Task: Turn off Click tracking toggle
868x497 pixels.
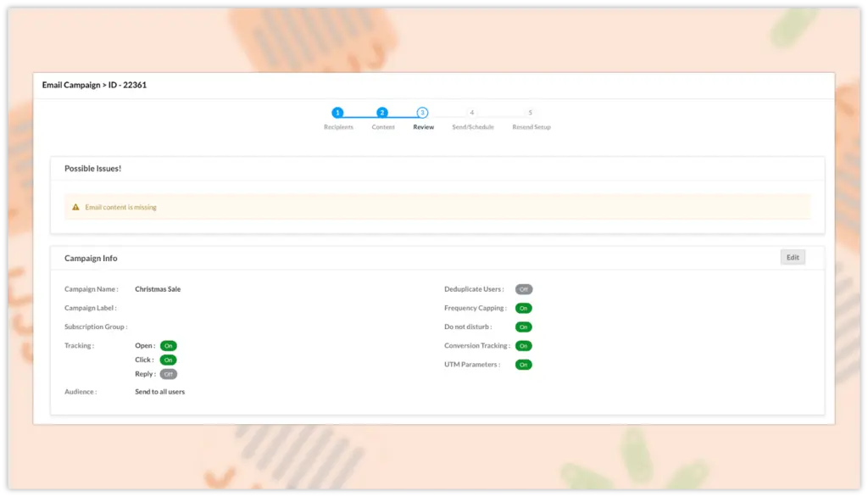Action: point(169,360)
